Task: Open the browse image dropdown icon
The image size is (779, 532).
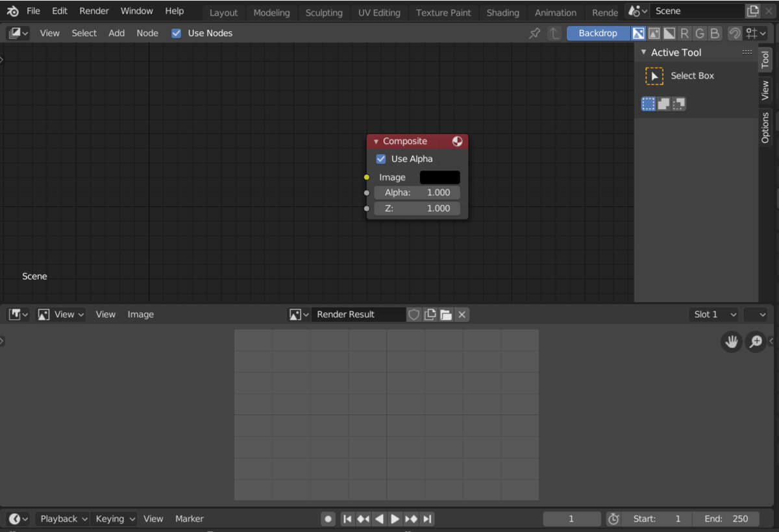Action: point(299,315)
